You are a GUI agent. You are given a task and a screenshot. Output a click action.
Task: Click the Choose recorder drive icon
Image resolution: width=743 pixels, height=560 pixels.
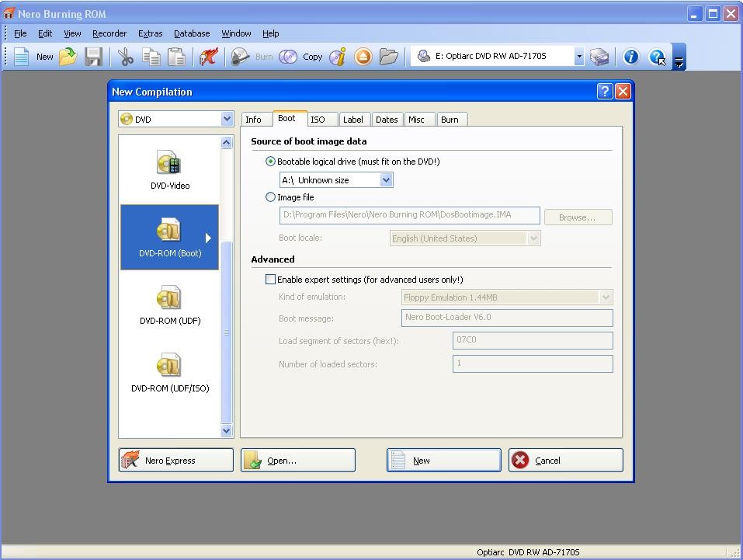click(599, 57)
